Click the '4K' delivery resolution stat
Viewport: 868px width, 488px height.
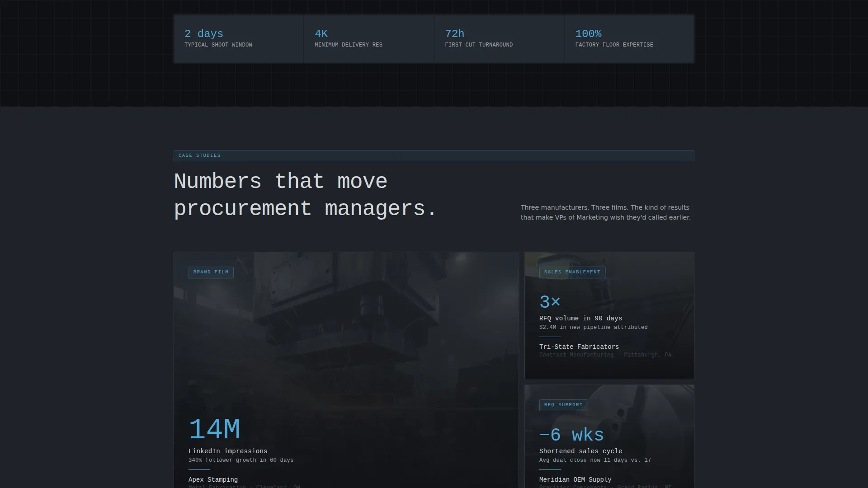pyautogui.click(x=321, y=34)
